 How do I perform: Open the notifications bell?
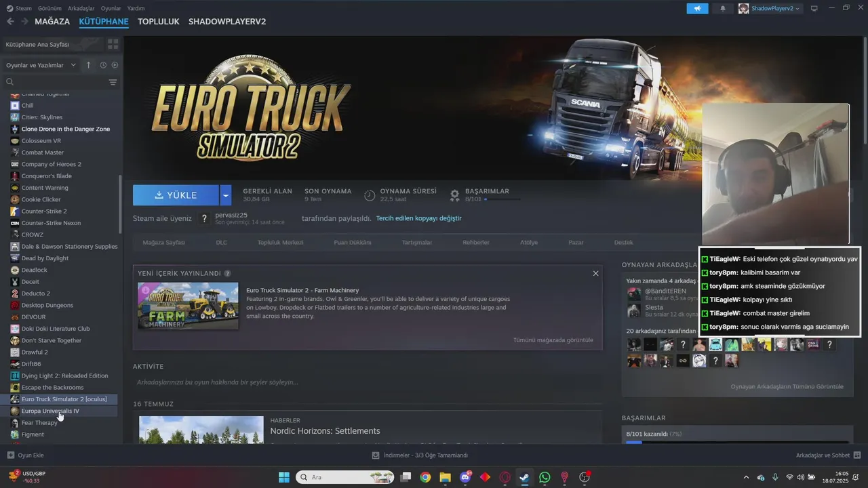(722, 8)
